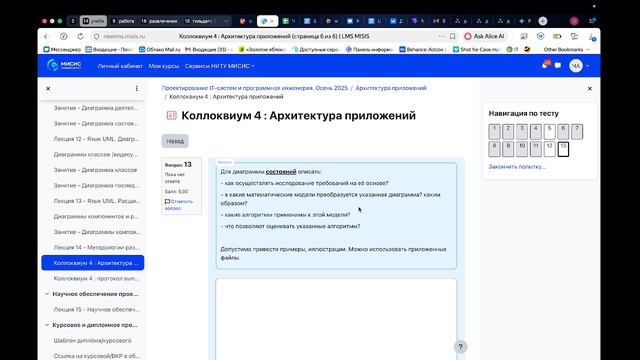Image resolution: width=640 pixels, height=360 pixels.
Task: Click Закончить попытку link
Action: (x=517, y=167)
